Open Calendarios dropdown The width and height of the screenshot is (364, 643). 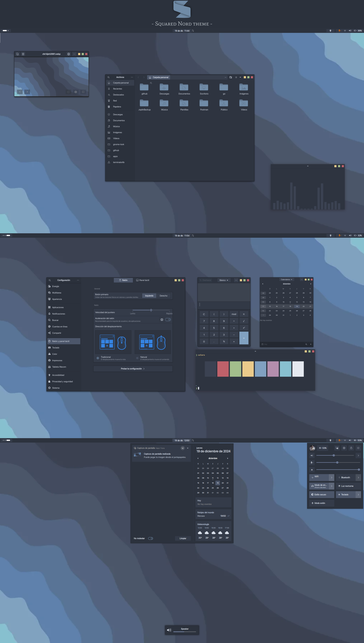click(x=286, y=280)
